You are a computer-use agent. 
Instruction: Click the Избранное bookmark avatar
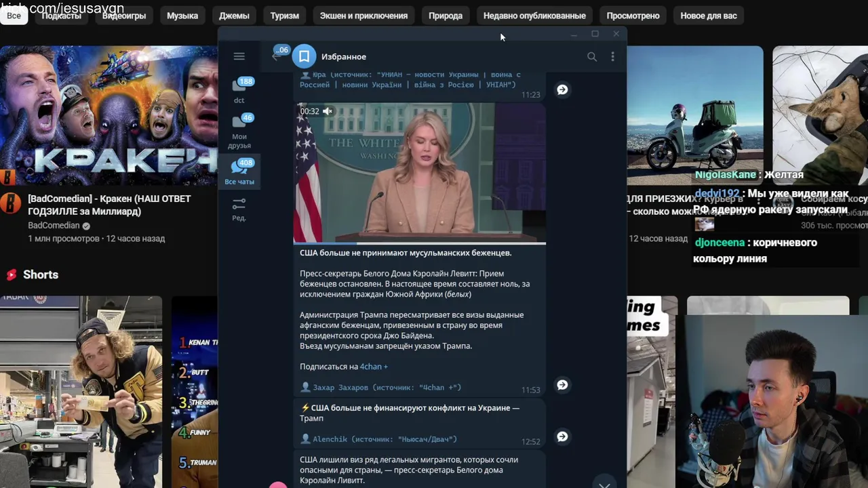pos(304,56)
